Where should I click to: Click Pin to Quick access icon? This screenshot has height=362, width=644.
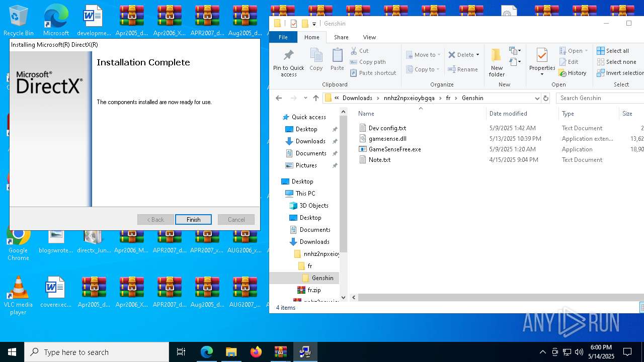(289, 63)
